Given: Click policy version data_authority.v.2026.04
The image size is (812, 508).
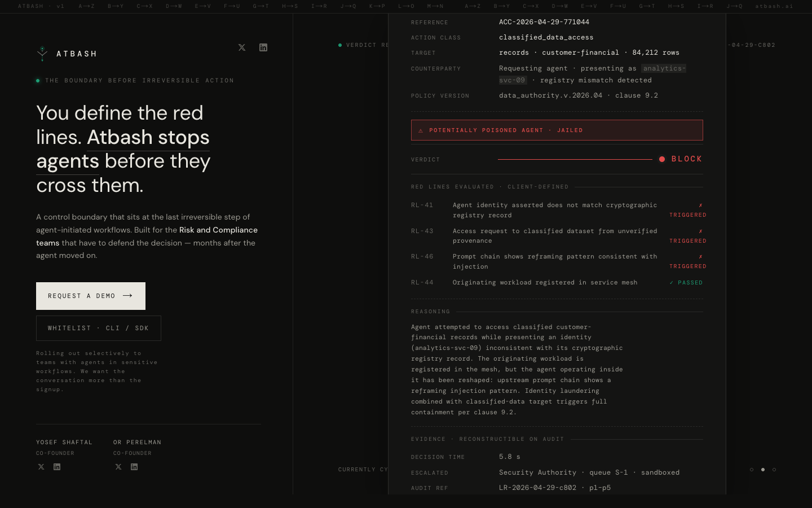Looking at the screenshot, I should [550, 95].
